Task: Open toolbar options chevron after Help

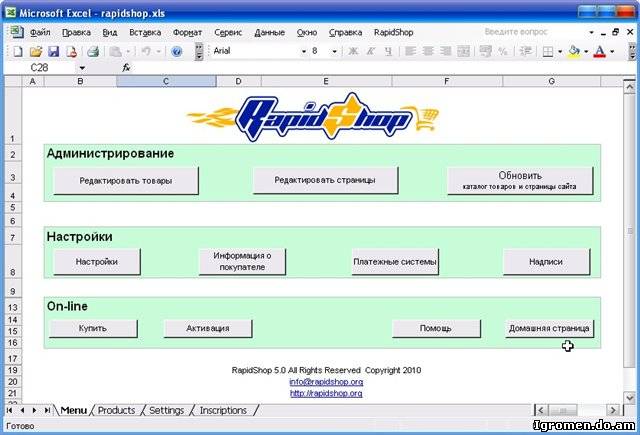Action: pyautogui.click(x=199, y=51)
